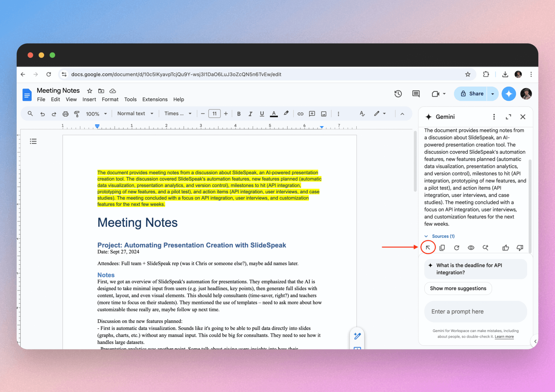Image resolution: width=555 pixels, height=392 pixels.
Task: Open the text color picker
Action: tap(274, 113)
